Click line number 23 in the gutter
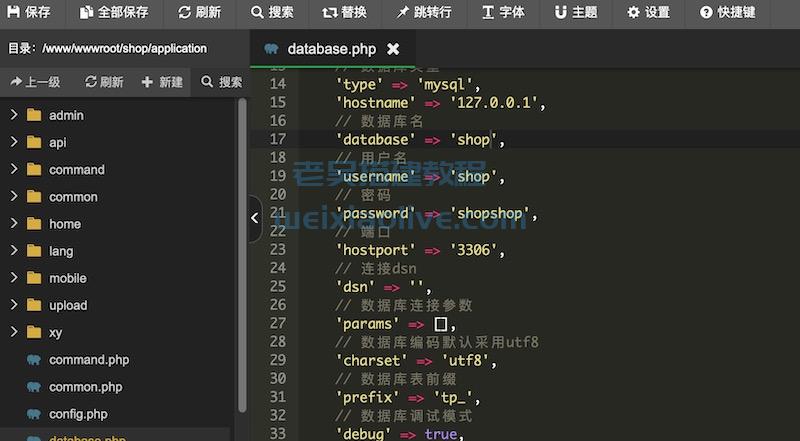 278,249
